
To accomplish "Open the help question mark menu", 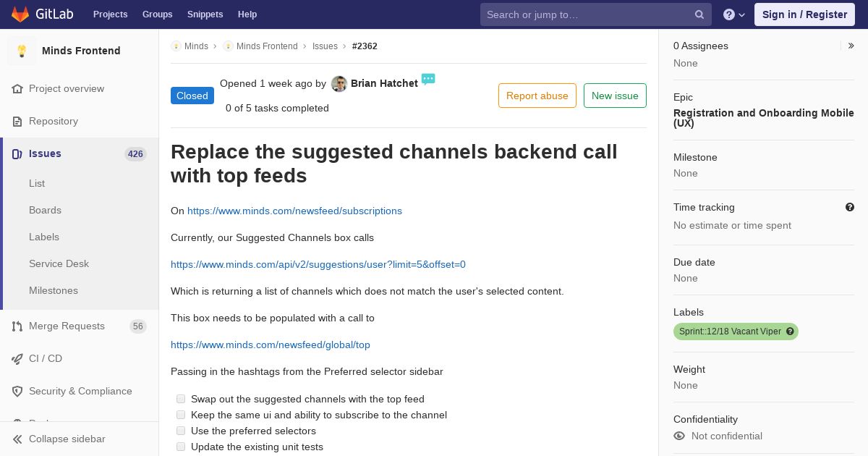I will click(x=734, y=14).
